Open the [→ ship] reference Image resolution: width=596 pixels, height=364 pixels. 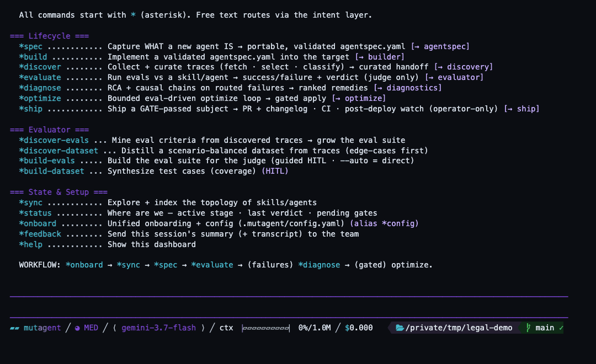coord(521,109)
